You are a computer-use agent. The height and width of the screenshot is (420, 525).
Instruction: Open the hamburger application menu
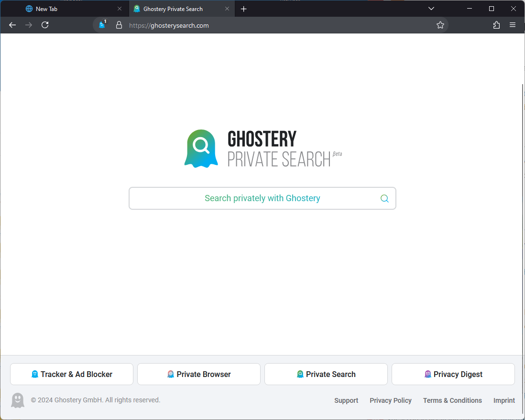pos(513,25)
